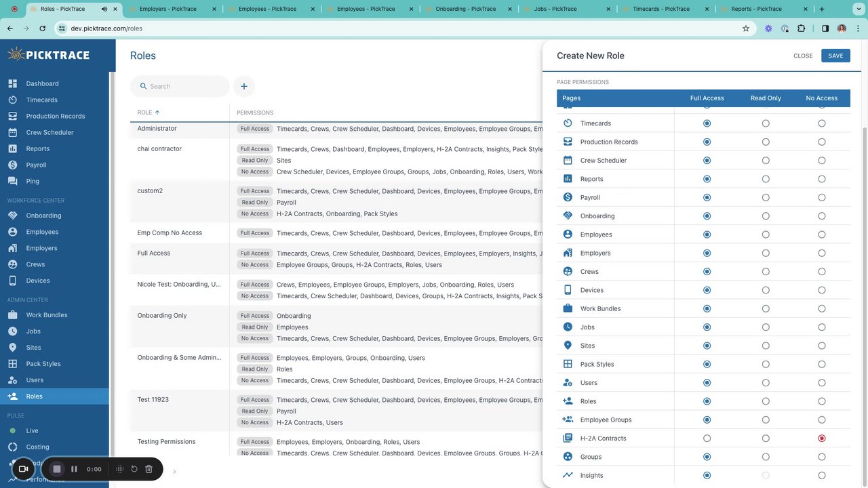Pause the screen recording
Screen dimensions: 868x488
click(x=74, y=469)
